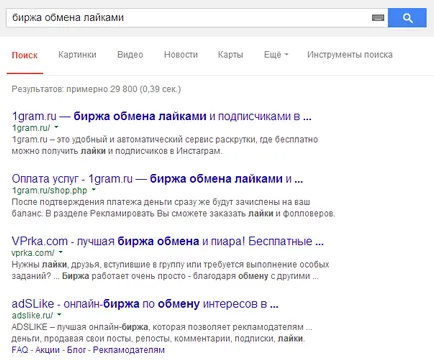Click the snippet 'Нужны лайки, друзья, вступившие в группу'
The height and width of the screenshot is (361, 434).
(x=170, y=270)
